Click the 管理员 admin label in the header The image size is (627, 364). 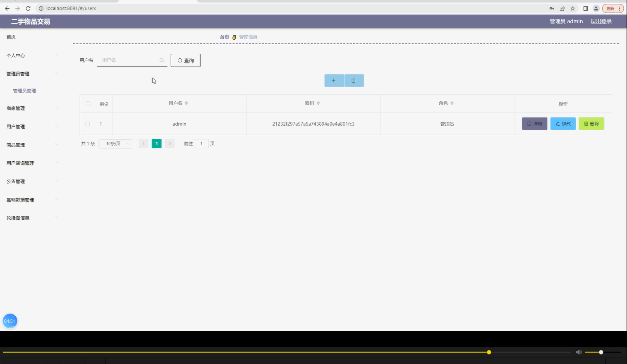click(566, 22)
